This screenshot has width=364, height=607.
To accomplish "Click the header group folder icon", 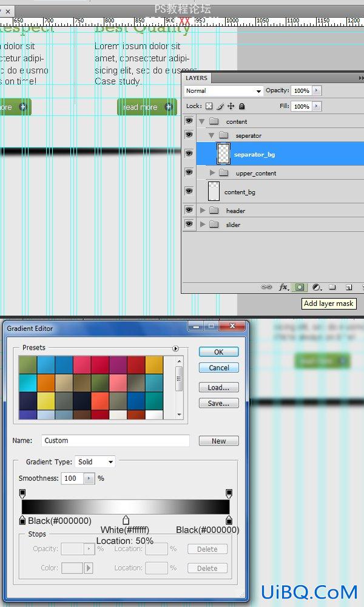I will 214,210.
